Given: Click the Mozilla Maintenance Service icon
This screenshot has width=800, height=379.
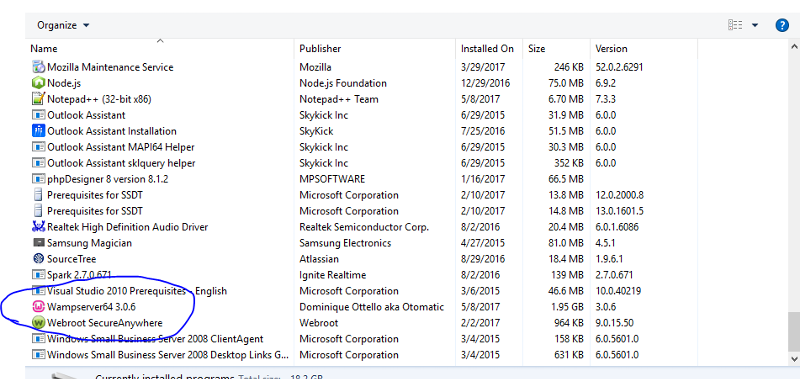Looking at the screenshot, I should click(x=38, y=67).
